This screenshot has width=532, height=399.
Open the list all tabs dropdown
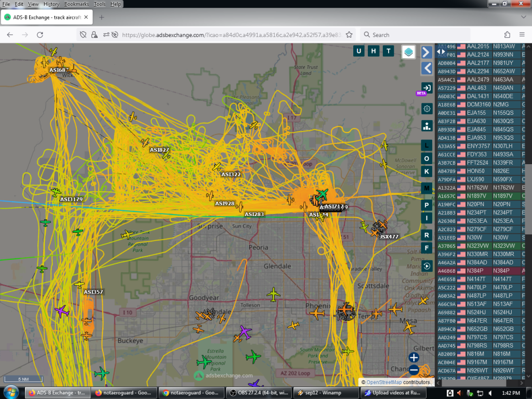(523, 17)
